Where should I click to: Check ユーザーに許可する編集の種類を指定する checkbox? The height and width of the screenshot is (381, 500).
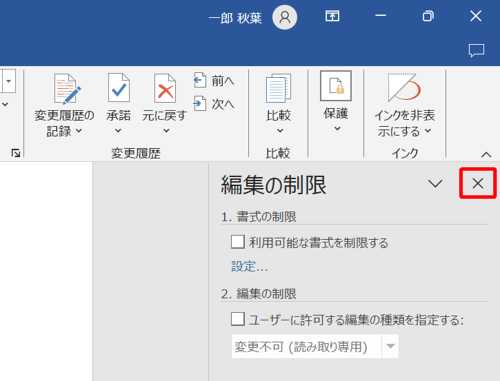pos(238,319)
